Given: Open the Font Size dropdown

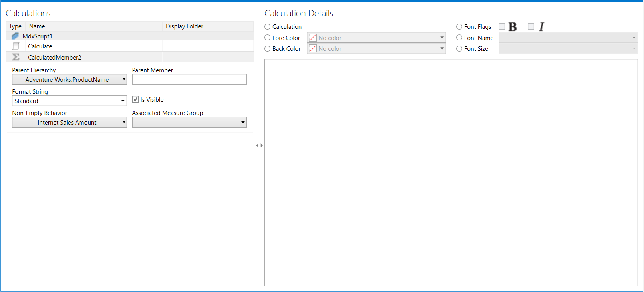Looking at the screenshot, I should 568,49.
